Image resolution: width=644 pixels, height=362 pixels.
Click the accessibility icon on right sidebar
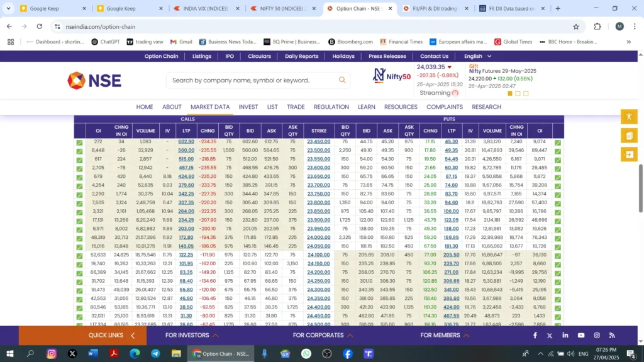(x=629, y=116)
